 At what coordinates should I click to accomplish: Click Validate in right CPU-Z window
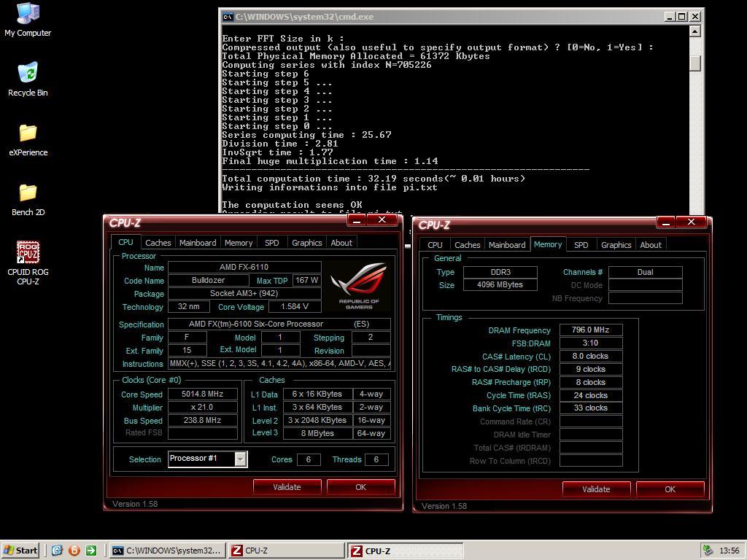(x=596, y=489)
